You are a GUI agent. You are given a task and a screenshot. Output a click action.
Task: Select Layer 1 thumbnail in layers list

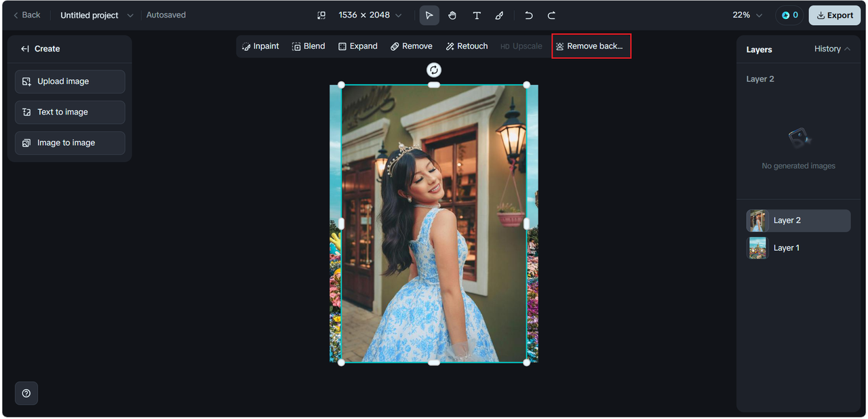tap(757, 248)
